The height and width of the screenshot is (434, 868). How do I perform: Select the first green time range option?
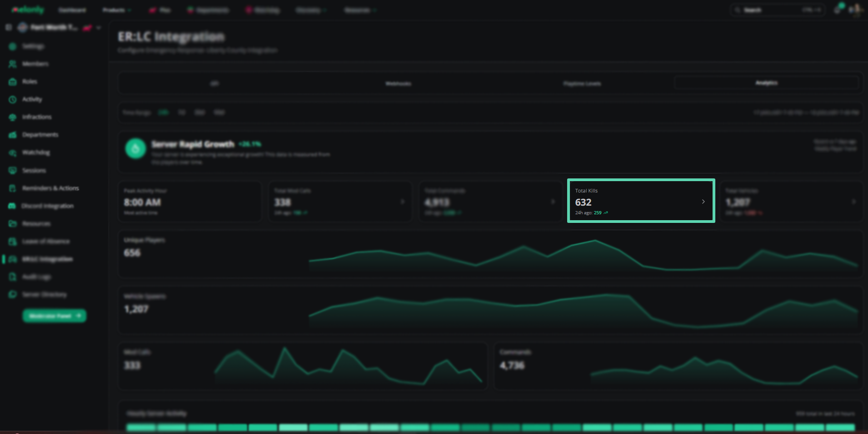(163, 113)
